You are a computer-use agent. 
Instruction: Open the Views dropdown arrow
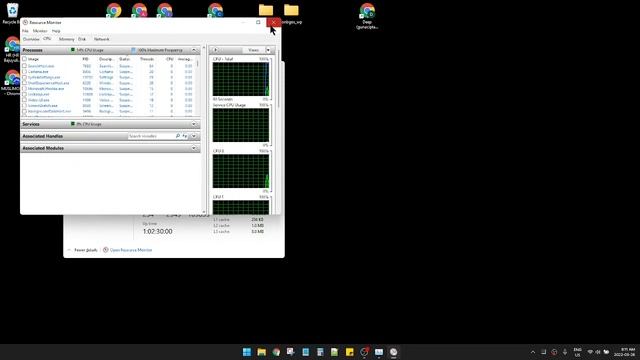[x=268, y=50]
